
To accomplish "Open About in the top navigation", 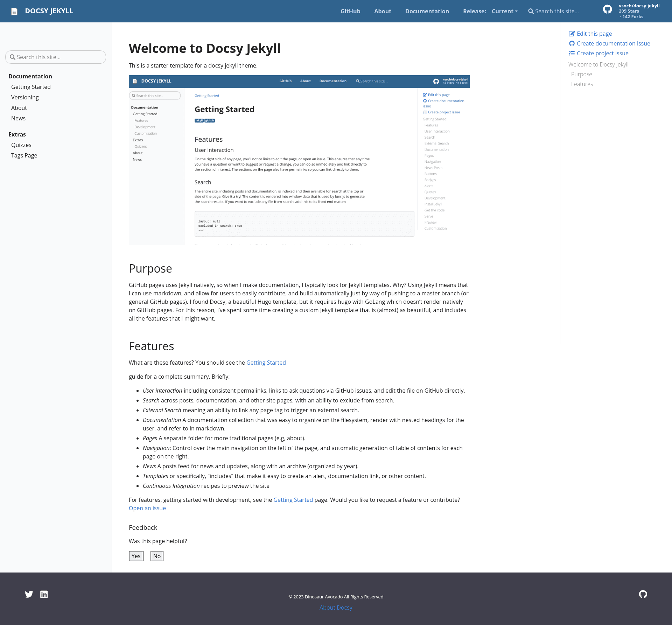I will [383, 11].
